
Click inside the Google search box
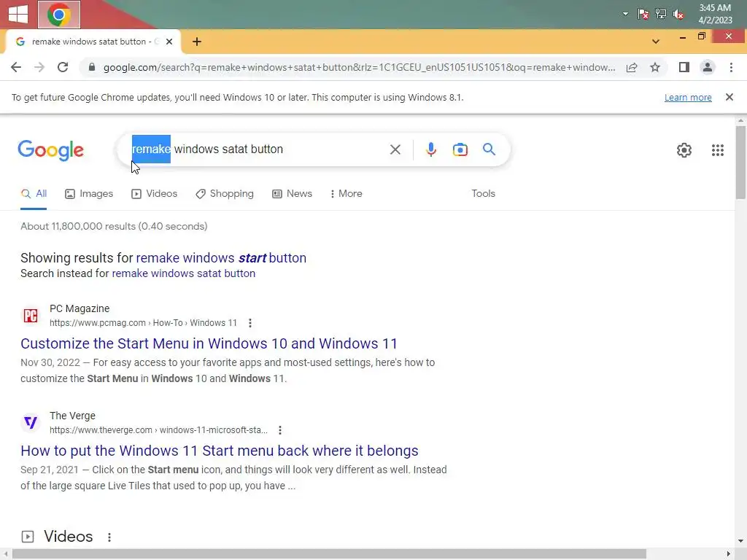[258, 149]
